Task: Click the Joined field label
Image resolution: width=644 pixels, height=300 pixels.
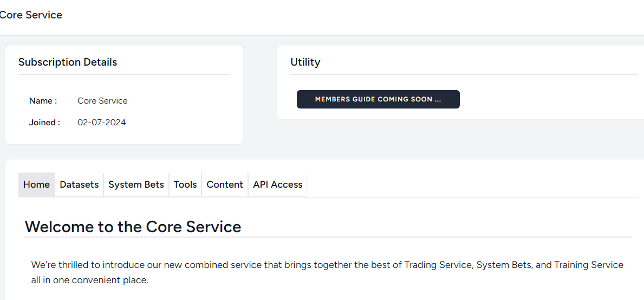Action: (44, 123)
